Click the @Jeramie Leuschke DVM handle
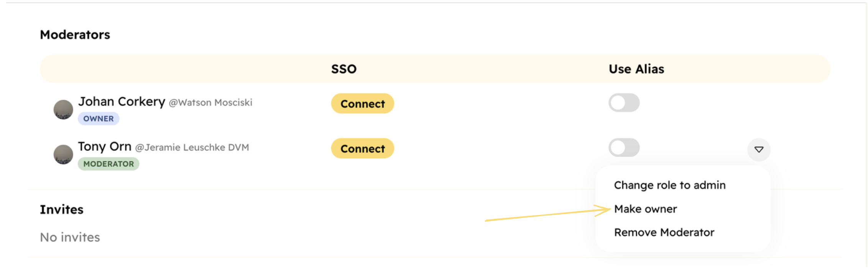The height and width of the screenshot is (271, 868). point(192,147)
